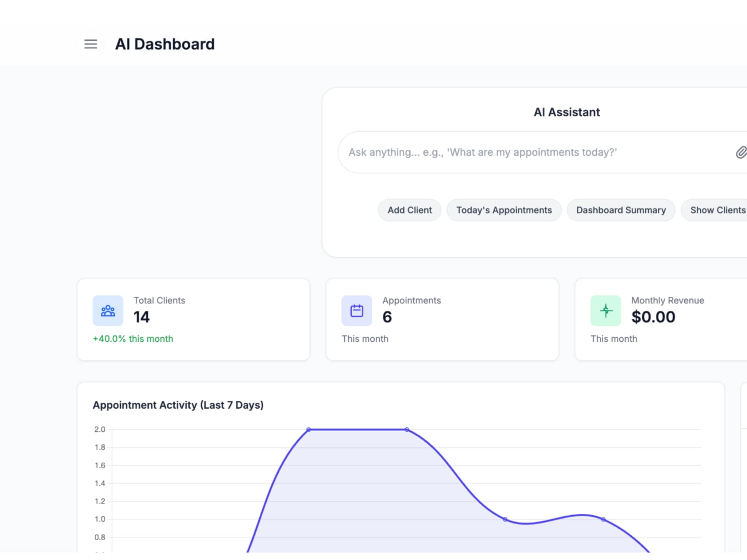747x560 pixels.
Task: Select Today's Appointments suggestion chip
Action: pos(504,210)
